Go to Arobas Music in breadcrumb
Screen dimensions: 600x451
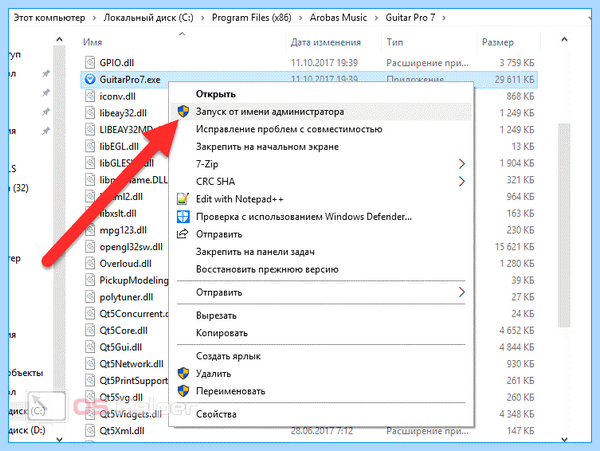coord(338,18)
